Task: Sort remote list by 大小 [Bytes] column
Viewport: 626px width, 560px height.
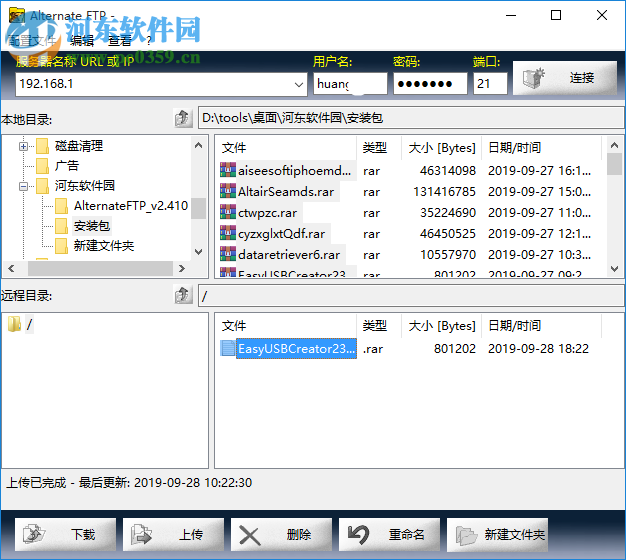Action: pyautogui.click(x=442, y=326)
